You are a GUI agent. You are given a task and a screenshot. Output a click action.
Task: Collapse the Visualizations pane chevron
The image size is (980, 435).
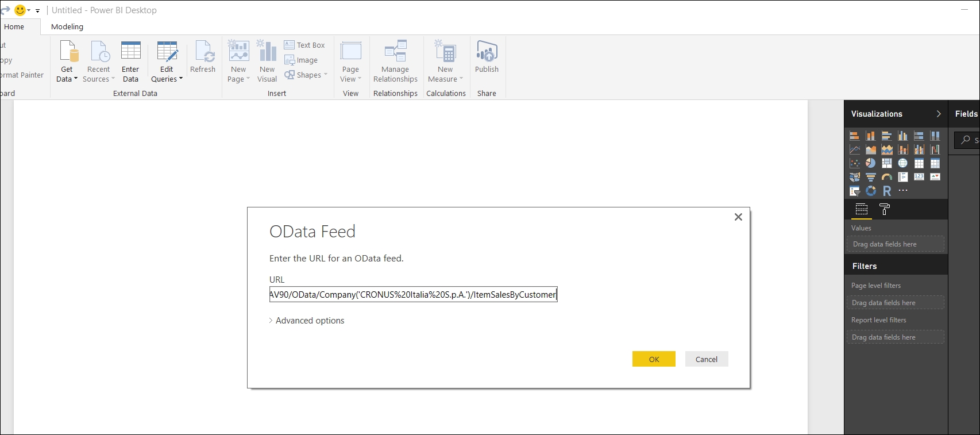click(x=939, y=114)
